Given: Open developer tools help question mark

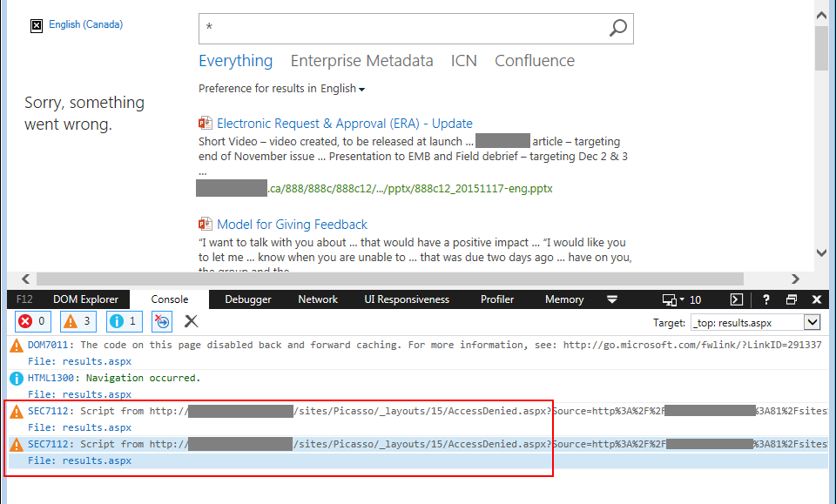Looking at the screenshot, I should point(765,299).
